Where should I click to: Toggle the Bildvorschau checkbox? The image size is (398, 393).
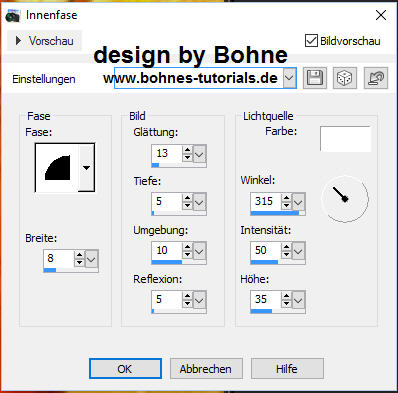[x=311, y=41]
